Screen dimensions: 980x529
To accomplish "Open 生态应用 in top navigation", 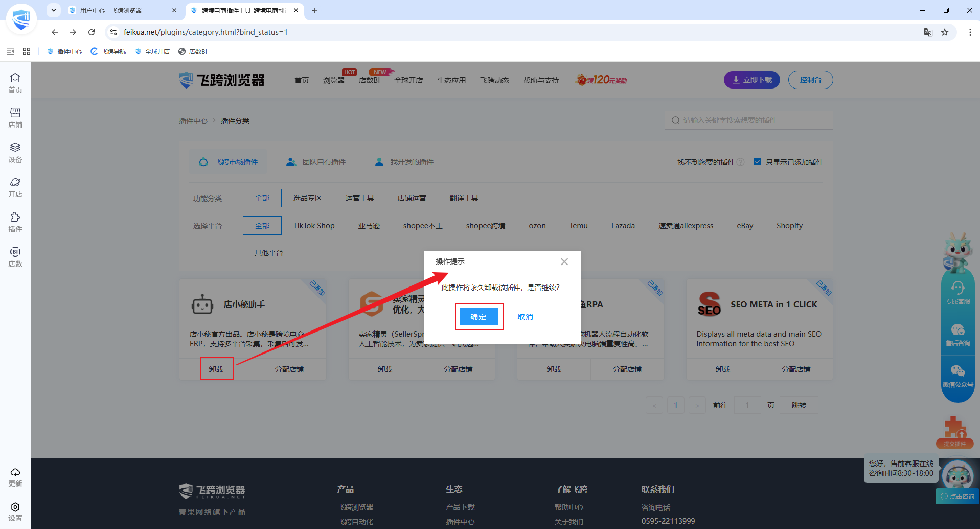I will (x=451, y=80).
